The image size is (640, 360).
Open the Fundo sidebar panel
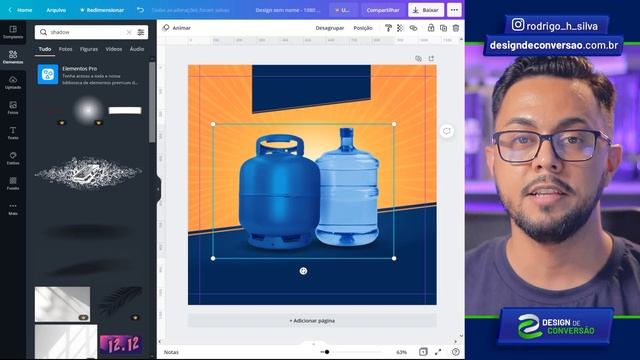[x=13, y=184]
